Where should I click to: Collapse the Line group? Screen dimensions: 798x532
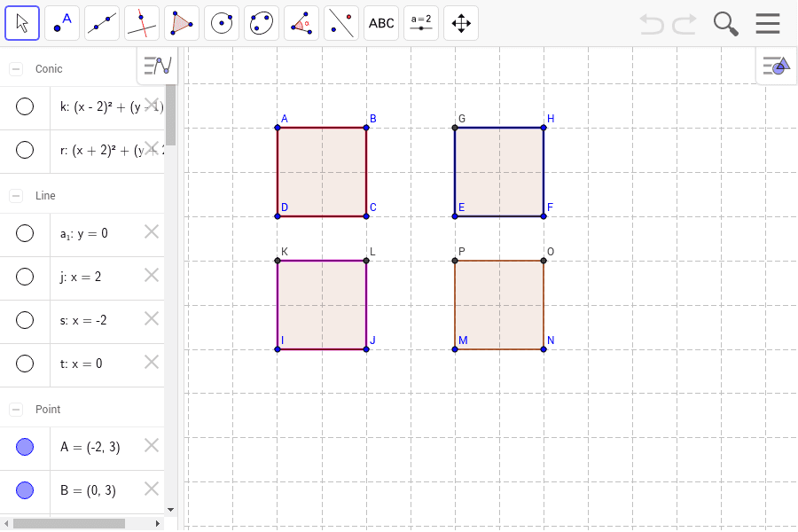[16, 195]
